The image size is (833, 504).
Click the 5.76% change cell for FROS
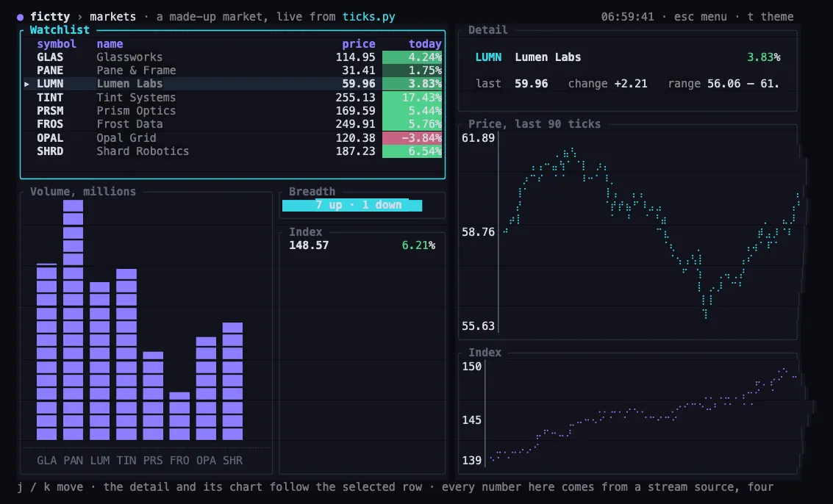[412, 123]
